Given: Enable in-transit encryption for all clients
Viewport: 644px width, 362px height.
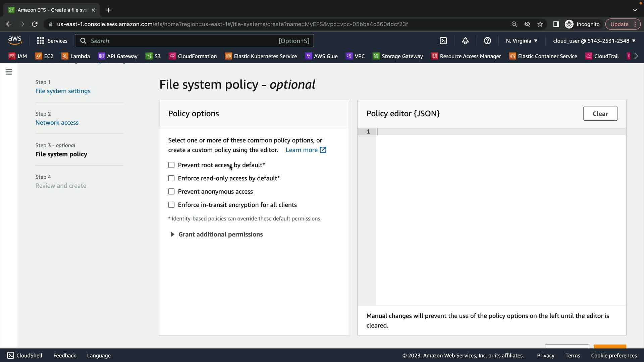Looking at the screenshot, I should click(x=171, y=205).
